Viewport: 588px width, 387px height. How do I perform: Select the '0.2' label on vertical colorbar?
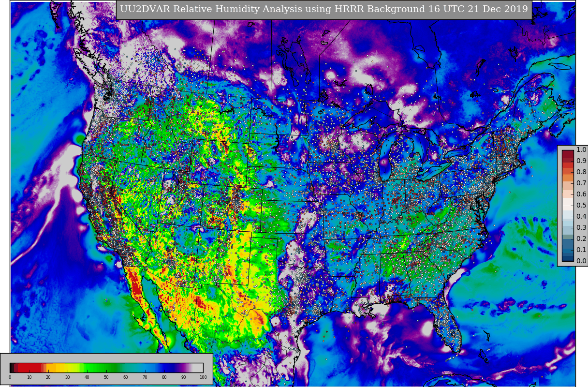click(581, 238)
